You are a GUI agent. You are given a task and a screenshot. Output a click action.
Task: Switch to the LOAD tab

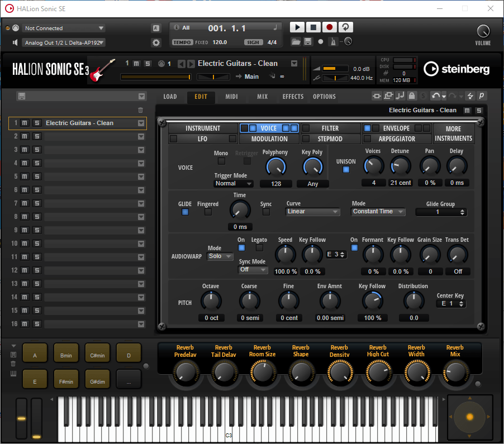(x=170, y=97)
